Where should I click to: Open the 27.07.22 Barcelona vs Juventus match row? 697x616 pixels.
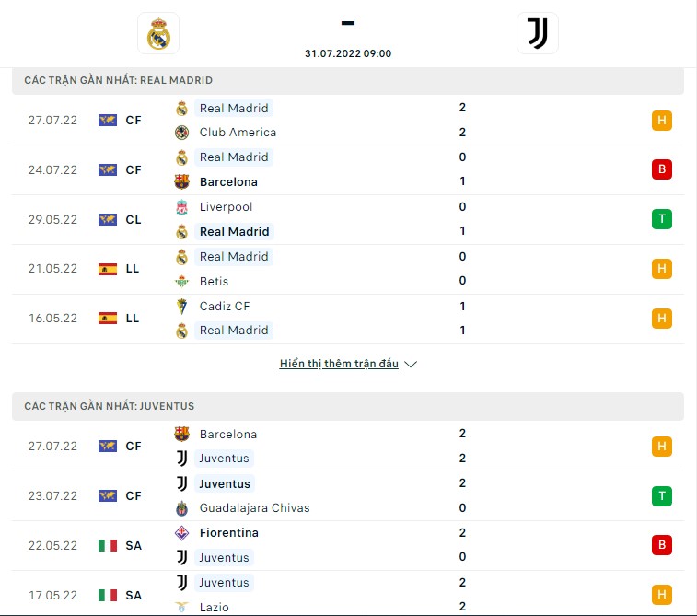(x=348, y=447)
